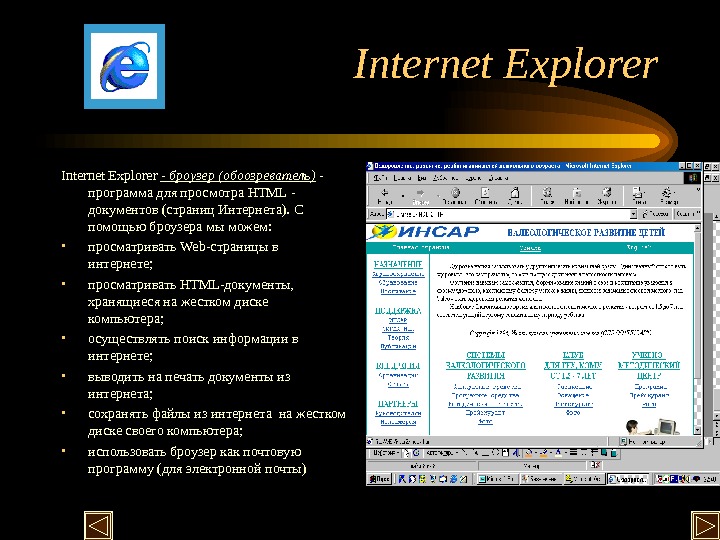Open the second (Edit) menu in Internet Explorer
This screenshot has width=720, height=540.
coord(402,178)
